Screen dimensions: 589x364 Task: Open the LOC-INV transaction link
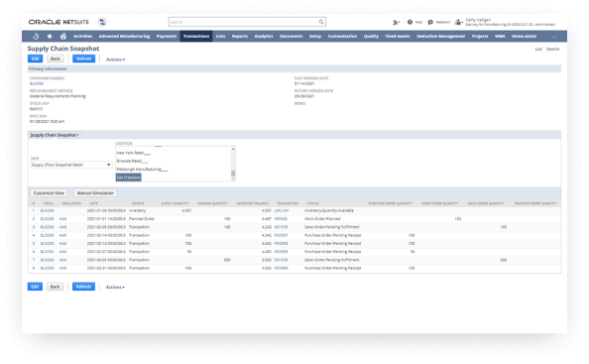(282, 210)
